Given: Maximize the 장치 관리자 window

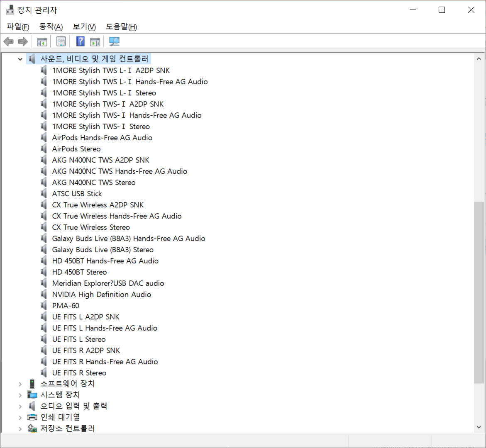Looking at the screenshot, I should (x=442, y=10).
